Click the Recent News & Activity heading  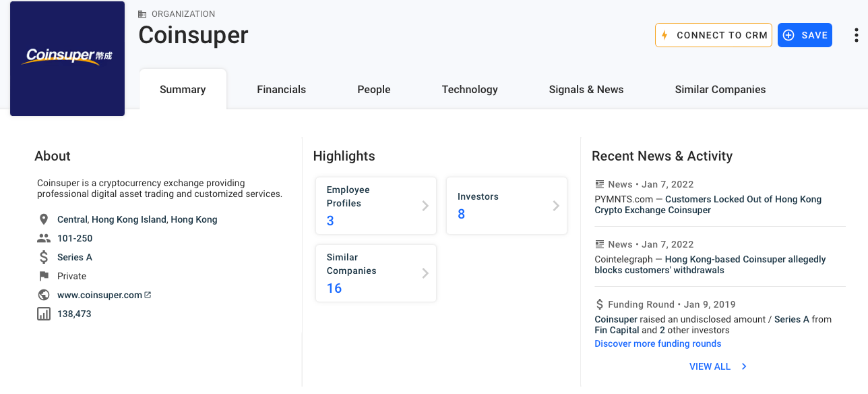click(662, 156)
